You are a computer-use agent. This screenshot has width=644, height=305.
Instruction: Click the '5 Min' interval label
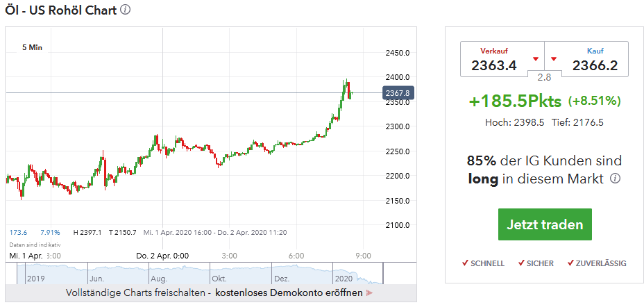click(32, 48)
